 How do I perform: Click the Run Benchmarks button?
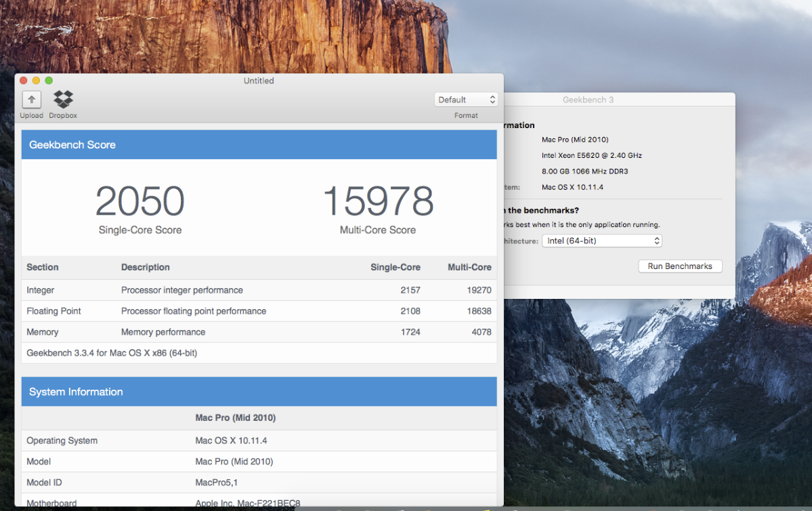tap(680, 266)
